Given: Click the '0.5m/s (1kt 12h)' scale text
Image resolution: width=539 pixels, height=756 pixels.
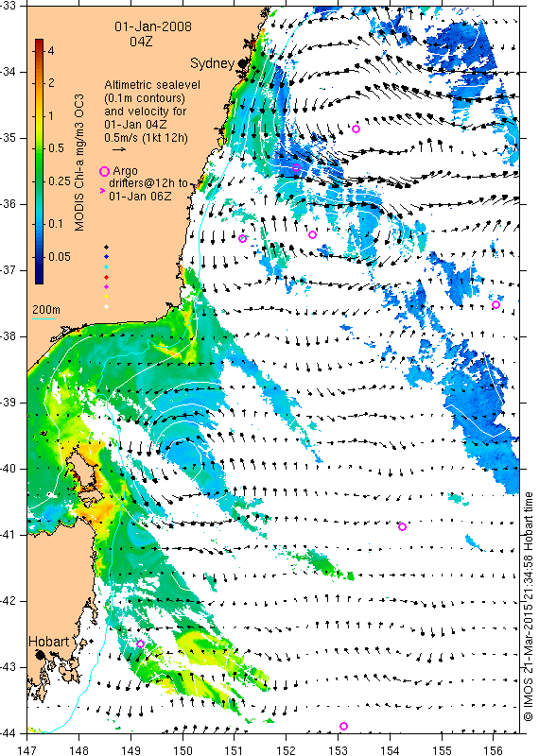Looking at the screenshot, I should pos(147,137).
